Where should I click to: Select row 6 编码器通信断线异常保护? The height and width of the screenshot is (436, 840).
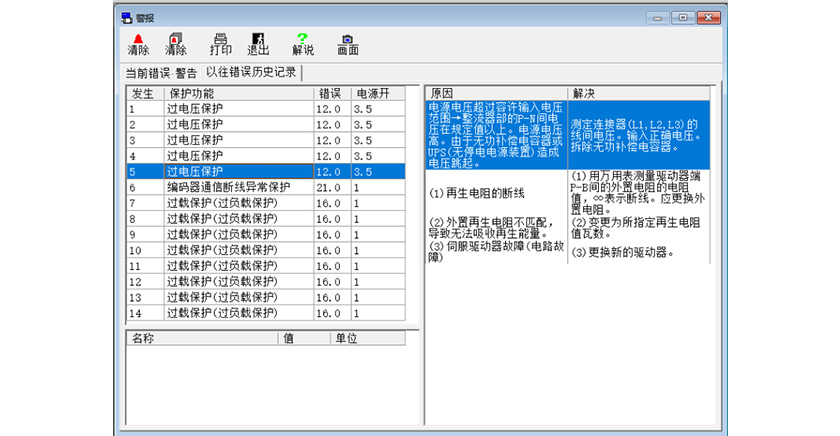229,187
